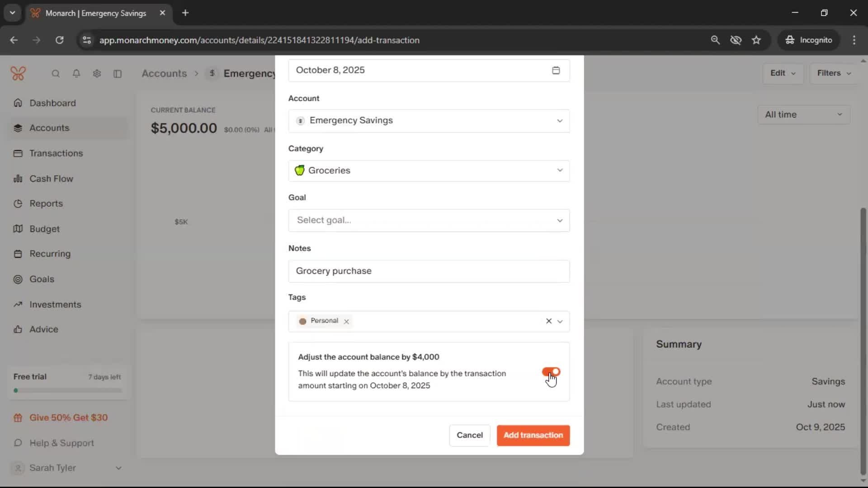Go to Transactions in sidebar

(x=56, y=153)
